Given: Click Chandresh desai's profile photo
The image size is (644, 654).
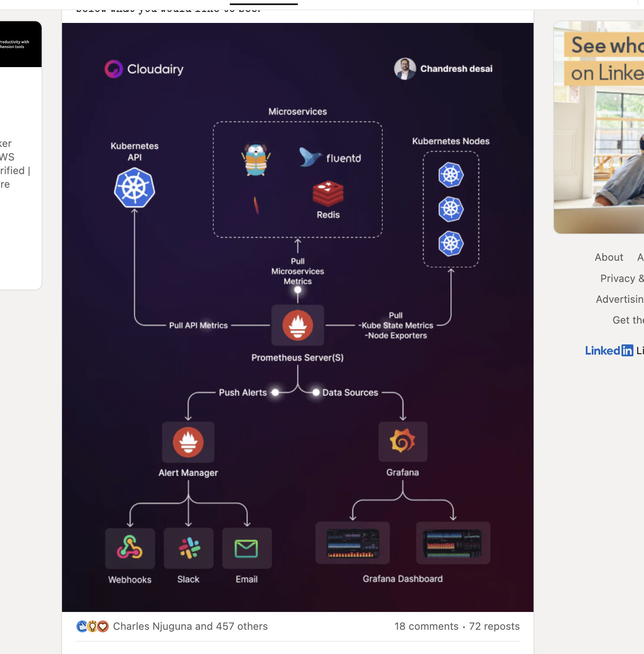Looking at the screenshot, I should [405, 69].
